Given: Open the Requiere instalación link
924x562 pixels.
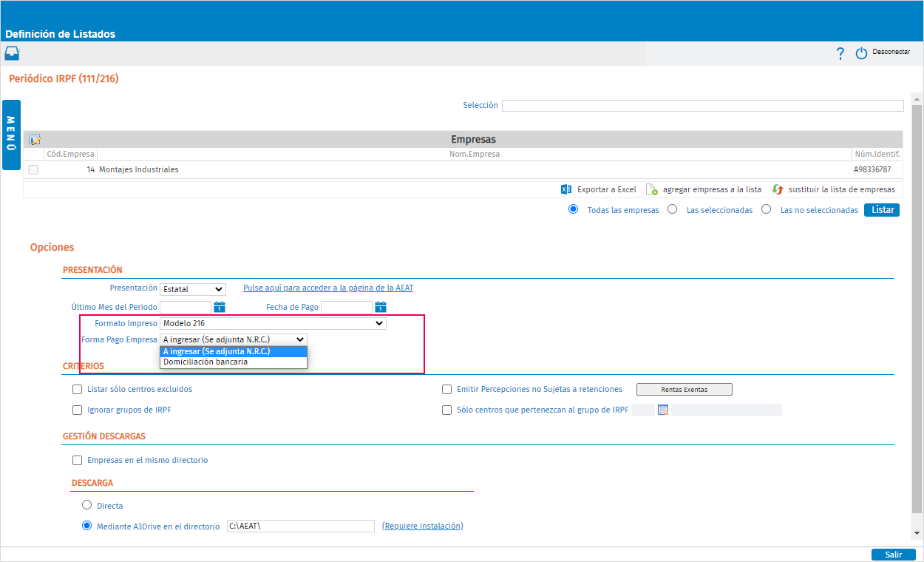Looking at the screenshot, I should 422,526.
